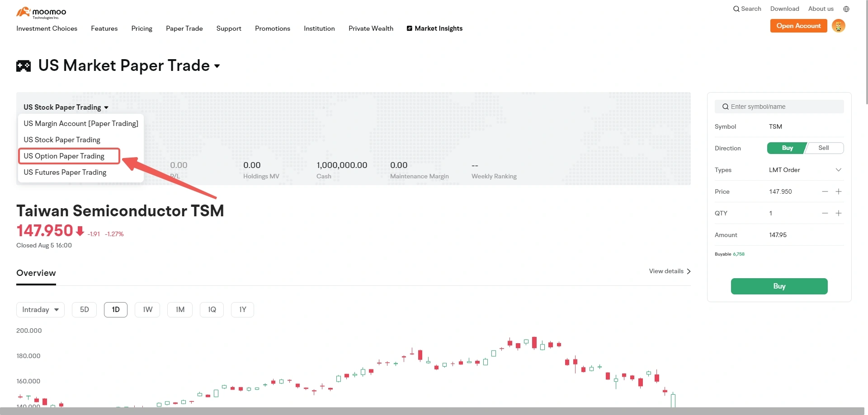Click the Amount value 147.95

(778, 235)
